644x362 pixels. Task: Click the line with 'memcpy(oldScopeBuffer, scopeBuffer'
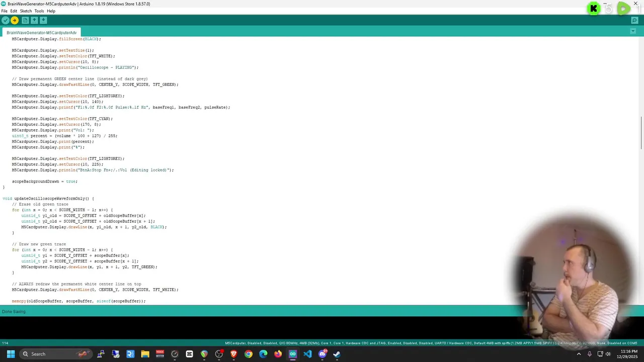(79, 301)
